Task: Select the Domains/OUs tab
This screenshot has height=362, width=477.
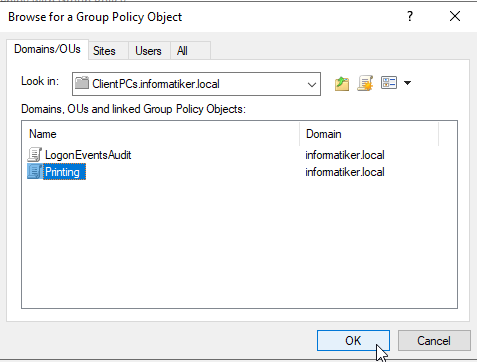Action: coord(47,49)
